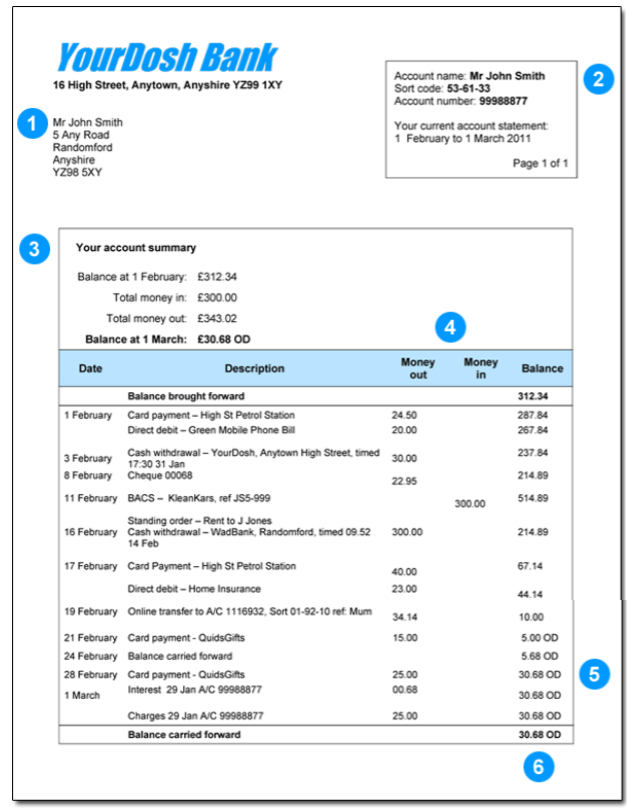Click the blue number 2 callout marker
The height and width of the screenshot is (811, 634).
[598, 80]
